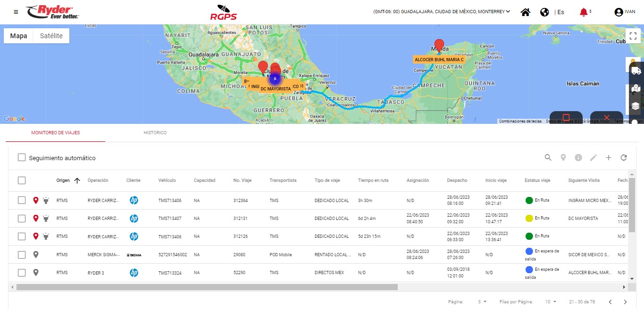Toggle map fullscreen view
The height and width of the screenshot is (309, 644).
pos(632,36)
